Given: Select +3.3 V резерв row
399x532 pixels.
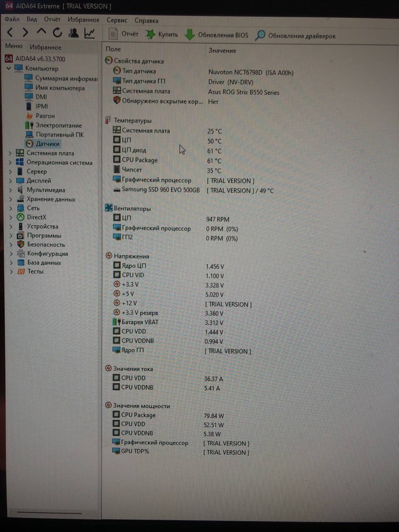Looking at the screenshot, I should (168, 313).
